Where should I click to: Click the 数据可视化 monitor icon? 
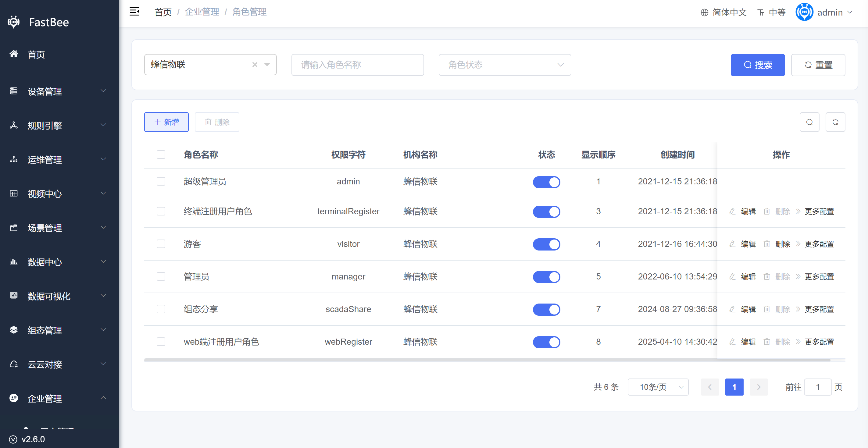click(x=13, y=296)
